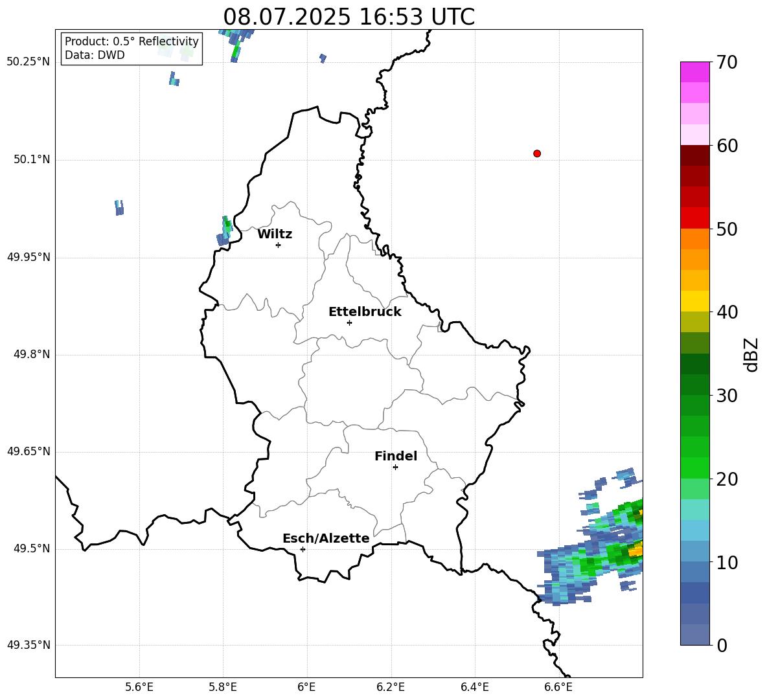Image resolution: width=767 pixels, height=700 pixels.
Task: Click the 'Esch/Alzette' map label
Action: [x=326, y=538]
